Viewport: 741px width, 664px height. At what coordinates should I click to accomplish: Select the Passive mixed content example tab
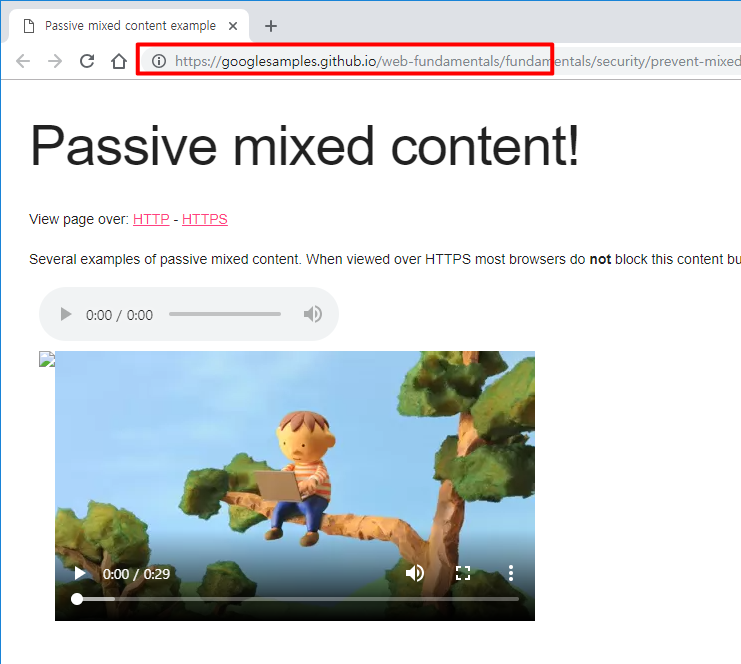(x=129, y=26)
